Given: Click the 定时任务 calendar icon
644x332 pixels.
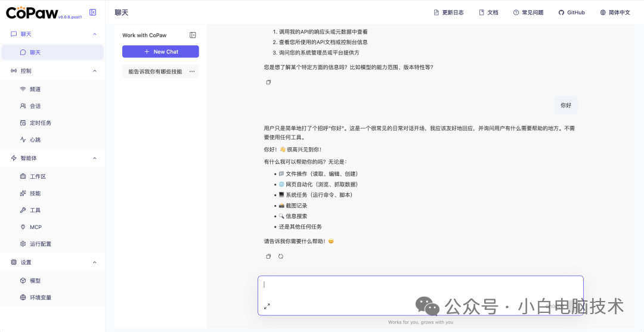Looking at the screenshot, I should [23, 123].
